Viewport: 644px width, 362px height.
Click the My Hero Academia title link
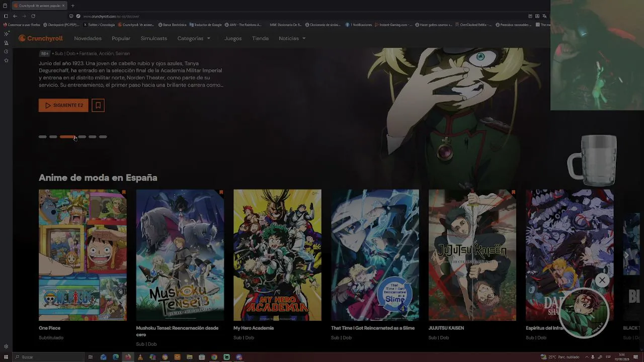click(254, 328)
